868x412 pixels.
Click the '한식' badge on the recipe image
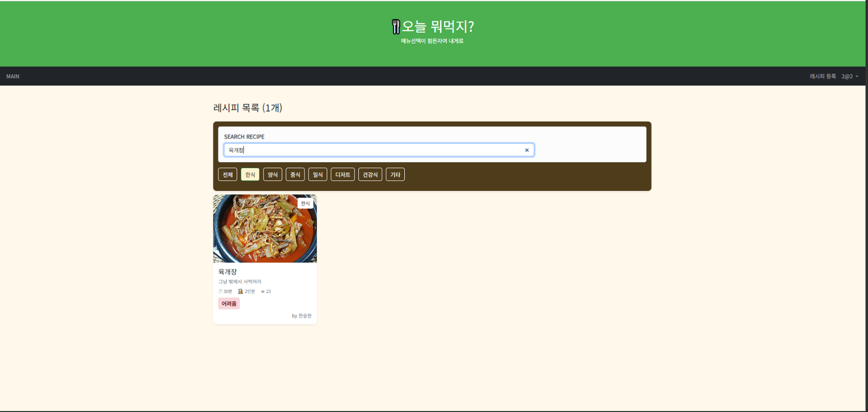(305, 203)
